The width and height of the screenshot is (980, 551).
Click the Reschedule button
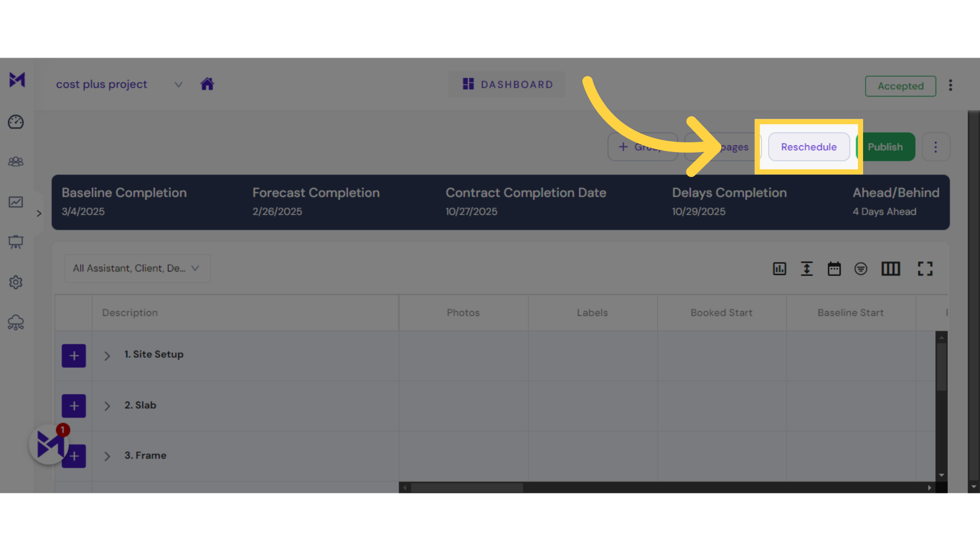pos(808,146)
